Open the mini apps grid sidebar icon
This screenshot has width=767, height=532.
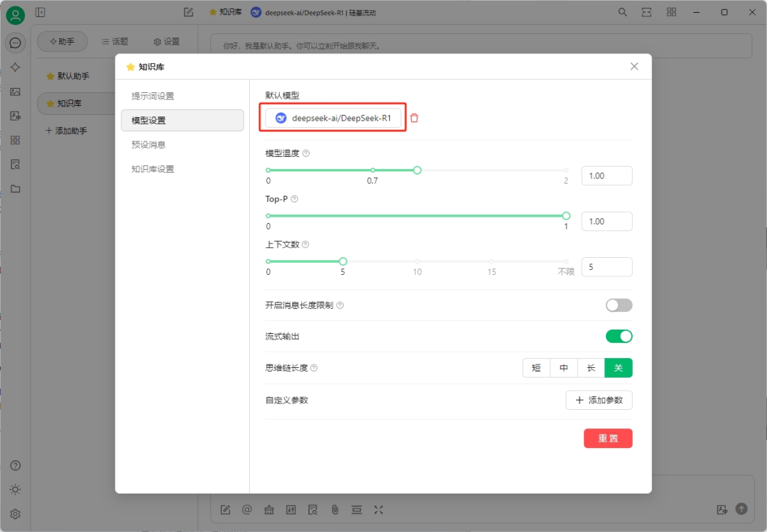click(15, 141)
